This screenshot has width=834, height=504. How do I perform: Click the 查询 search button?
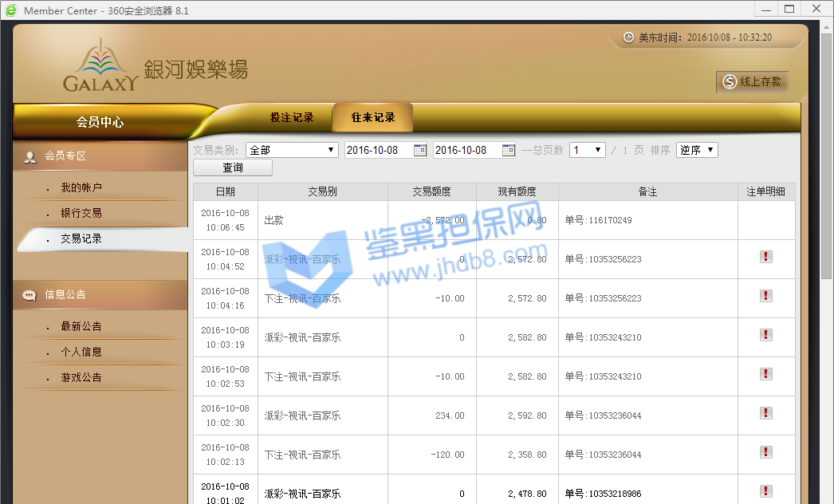point(233,168)
